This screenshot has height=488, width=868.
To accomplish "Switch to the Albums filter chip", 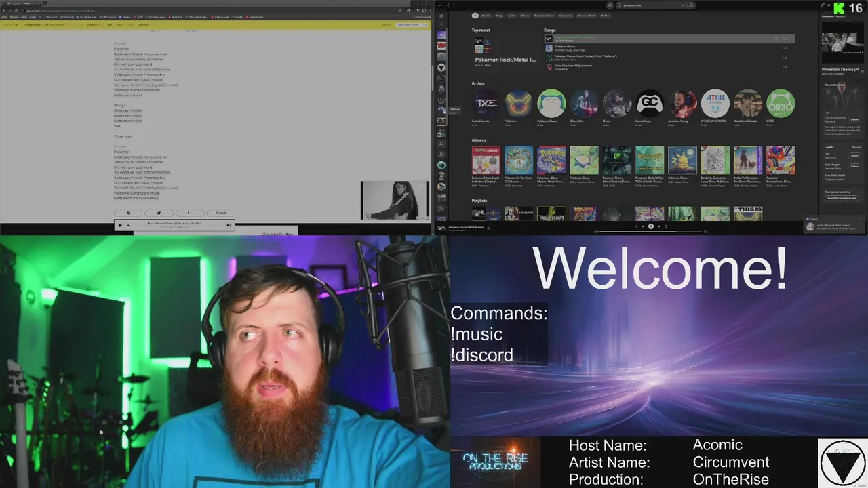I will 525,16.
